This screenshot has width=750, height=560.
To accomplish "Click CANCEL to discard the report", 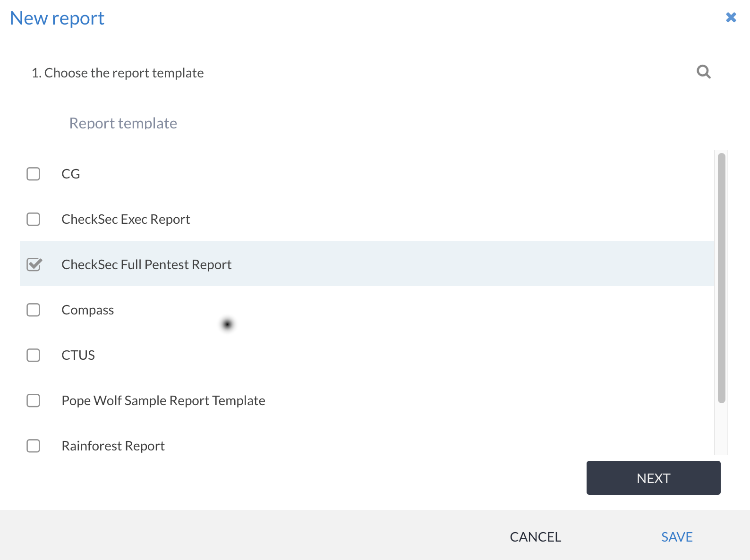I will [x=535, y=537].
